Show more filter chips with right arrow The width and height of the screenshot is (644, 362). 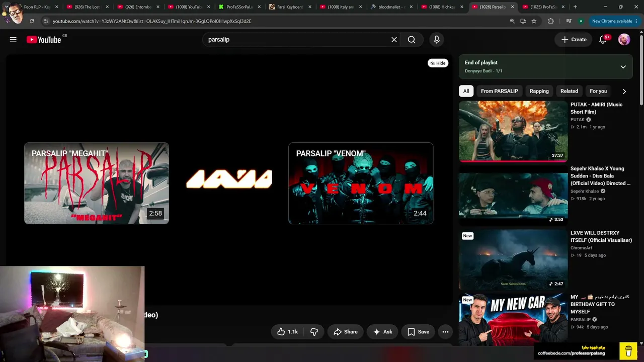[x=624, y=92]
